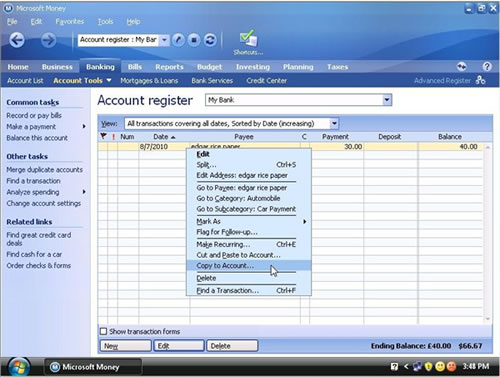500x377 pixels.
Task: Open the address bar history dropdown
Action: (x=164, y=40)
